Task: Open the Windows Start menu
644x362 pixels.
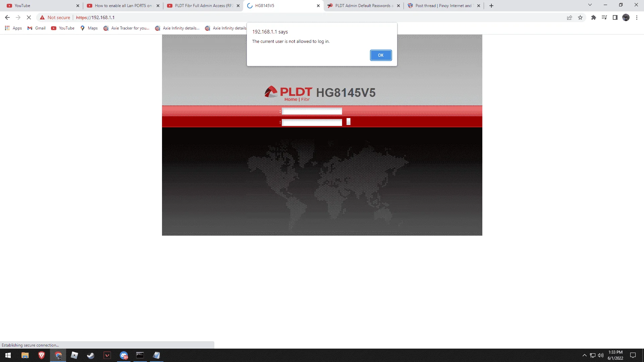Action: 8,355
